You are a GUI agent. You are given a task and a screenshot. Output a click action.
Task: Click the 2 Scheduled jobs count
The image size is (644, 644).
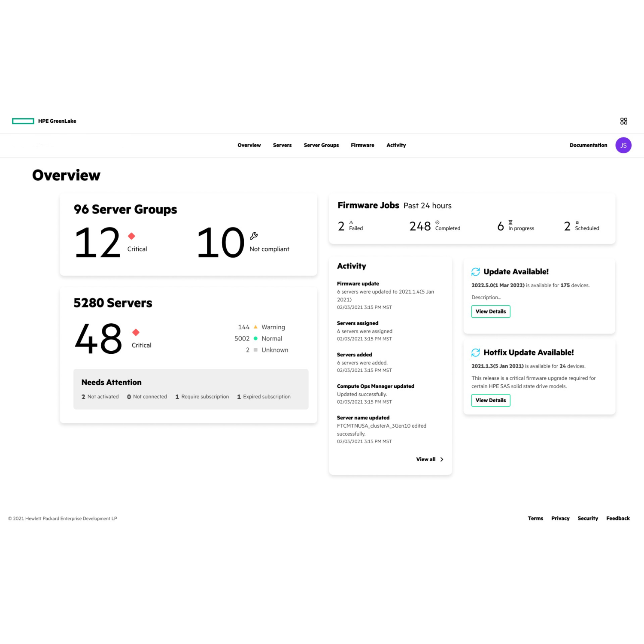pos(567,226)
